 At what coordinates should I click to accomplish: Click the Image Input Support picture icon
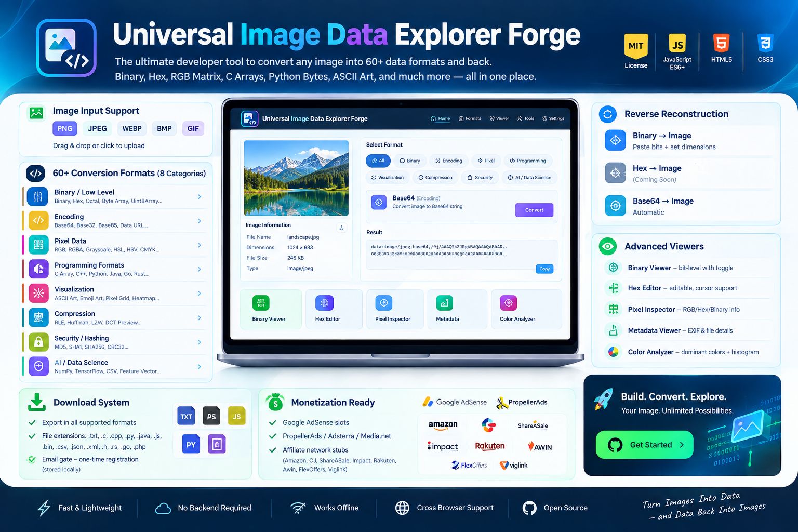[x=36, y=113]
